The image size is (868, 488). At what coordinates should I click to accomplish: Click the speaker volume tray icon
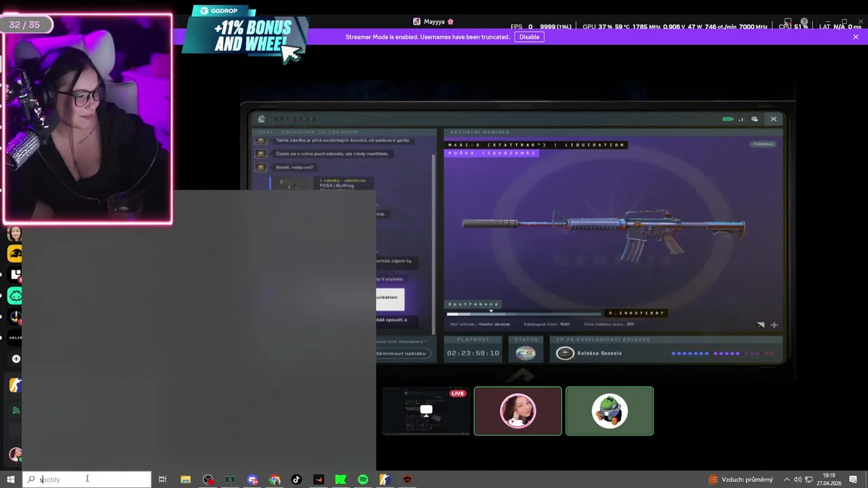pos(797,479)
